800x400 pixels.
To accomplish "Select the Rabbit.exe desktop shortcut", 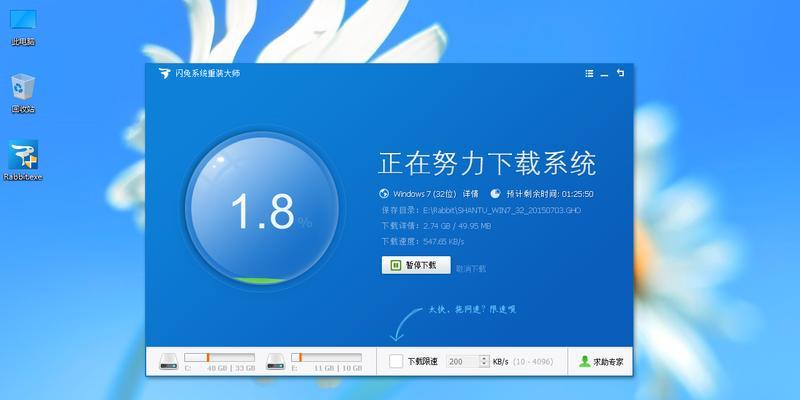I will 23,161.
